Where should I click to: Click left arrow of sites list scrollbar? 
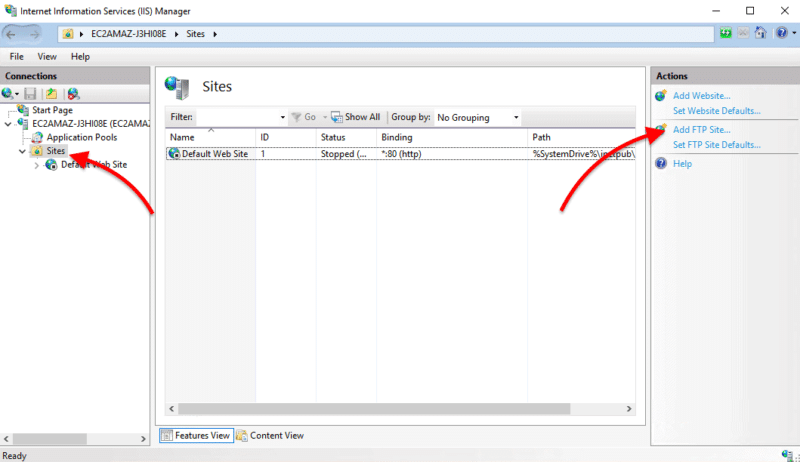click(172, 409)
